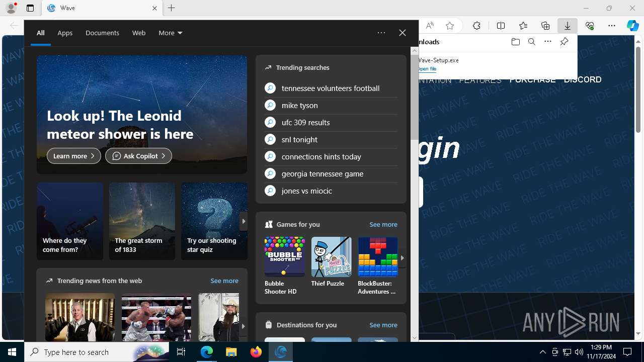644x362 pixels.
Task: Open Edge tab actions menu icon
Action: pyautogui.click(x=30, y=8)
